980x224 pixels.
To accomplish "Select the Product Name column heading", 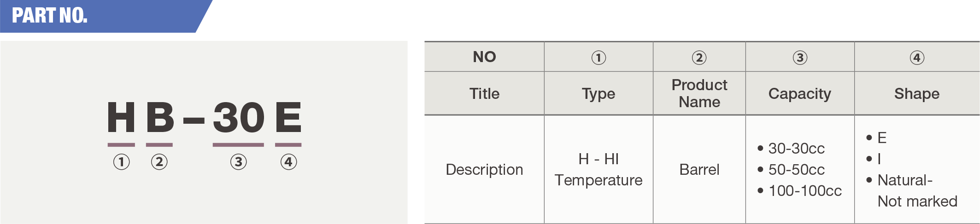I will tap(699, 93).
